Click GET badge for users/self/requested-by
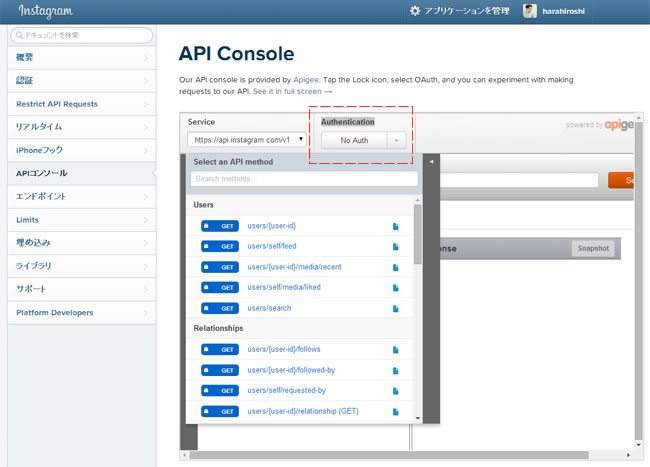650x467 pixels. pyautogui.click(x=220, y=390)
